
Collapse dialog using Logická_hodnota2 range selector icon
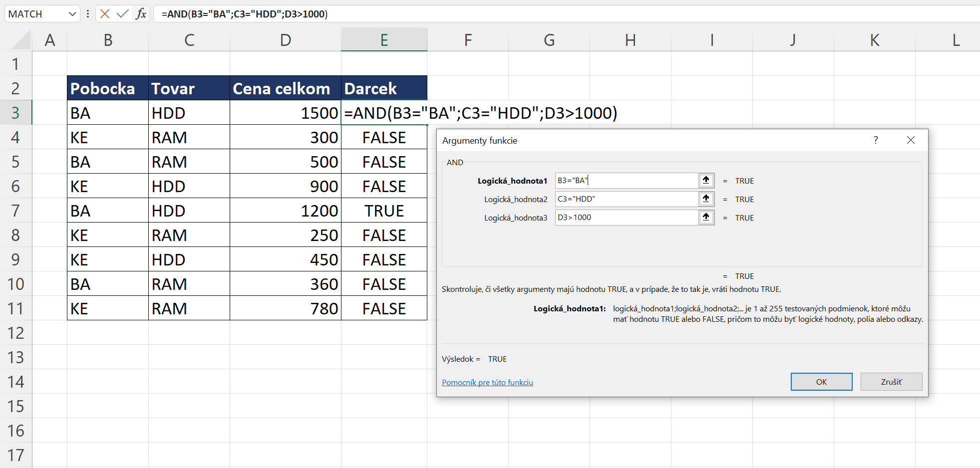(x=706, y=199)
